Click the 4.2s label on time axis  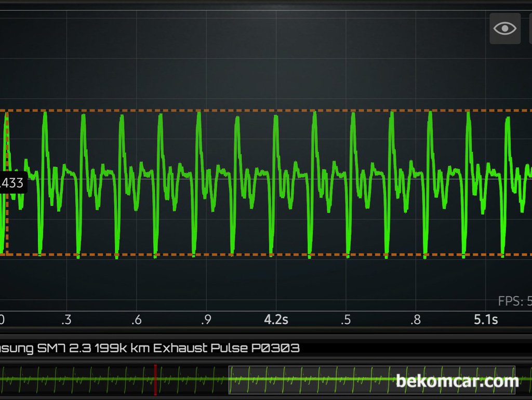(276, 319)
